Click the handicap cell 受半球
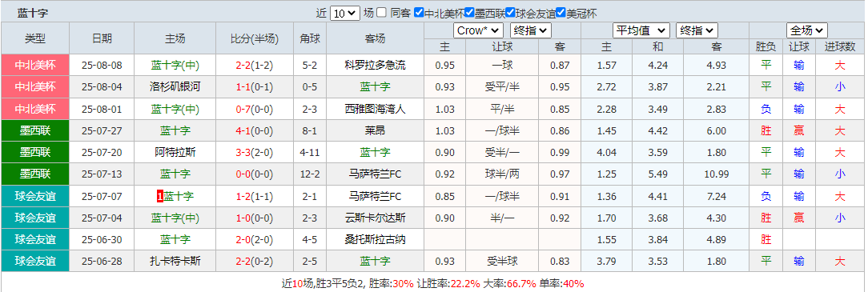The image size is (868, 292). (501, 261)
